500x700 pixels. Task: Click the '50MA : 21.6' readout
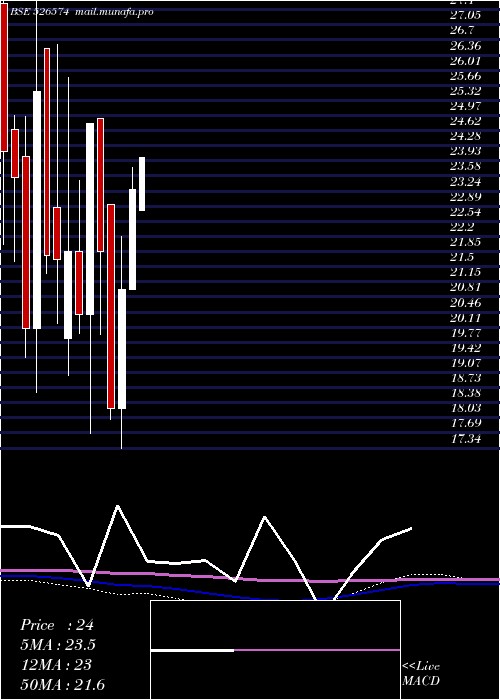point(62,685)
